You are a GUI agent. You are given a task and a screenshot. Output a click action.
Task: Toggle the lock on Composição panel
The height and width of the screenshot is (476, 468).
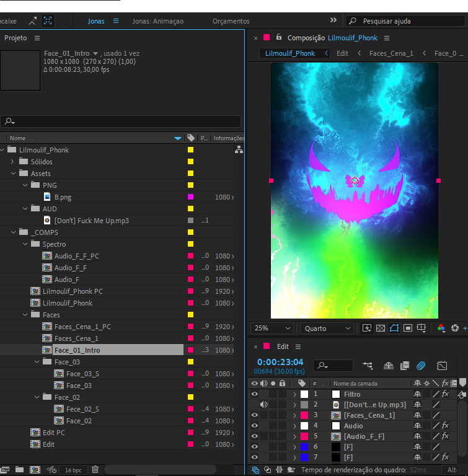point(279,37)
